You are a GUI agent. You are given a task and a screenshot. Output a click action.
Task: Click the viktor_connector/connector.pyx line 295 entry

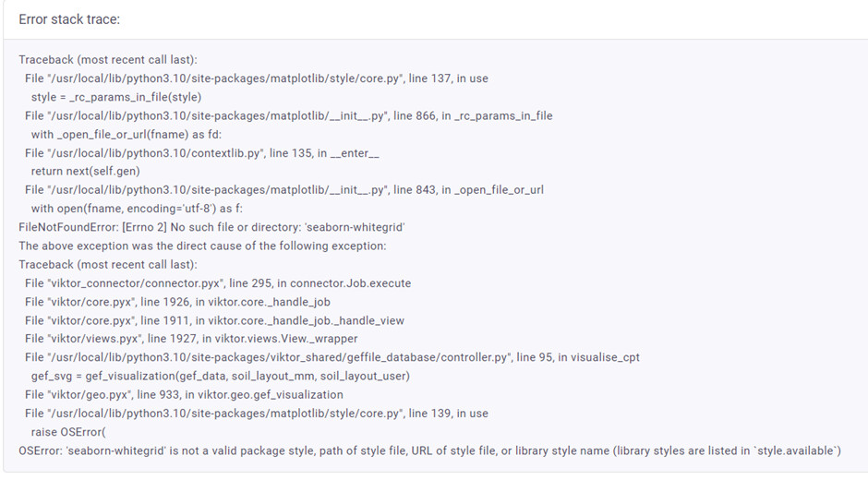pos(218,283)
